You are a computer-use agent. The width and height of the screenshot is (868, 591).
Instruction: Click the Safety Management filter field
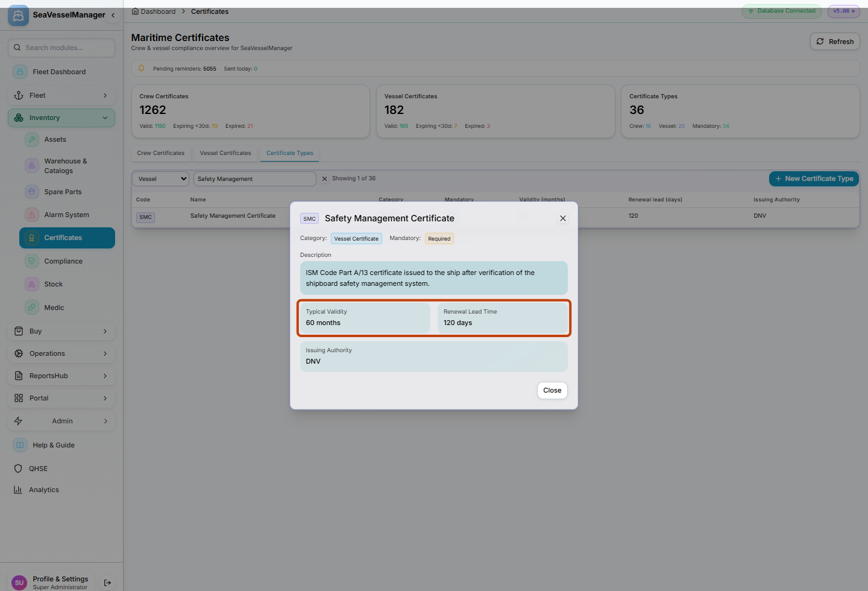pos(254,179)
